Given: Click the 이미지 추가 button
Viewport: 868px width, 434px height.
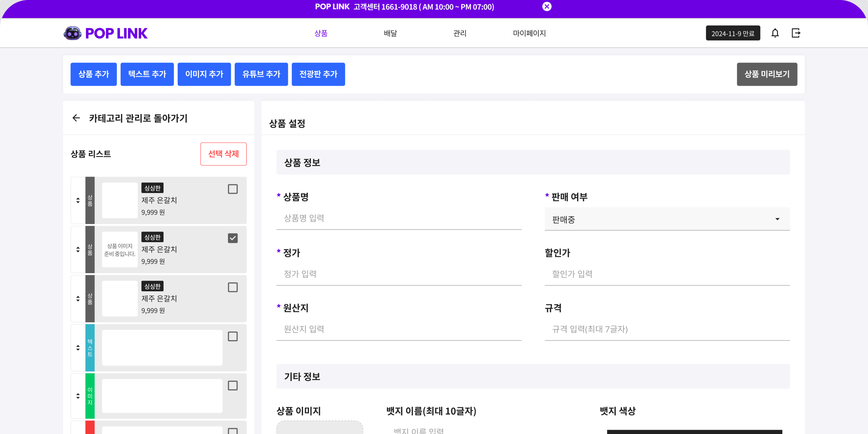Looking at the screenshot, I should [x=204, y=74].
